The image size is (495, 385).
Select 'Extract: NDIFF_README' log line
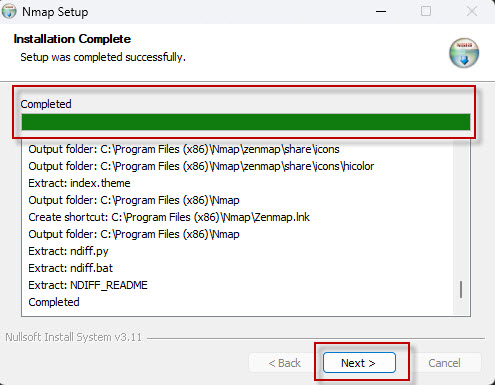[88, 285]
